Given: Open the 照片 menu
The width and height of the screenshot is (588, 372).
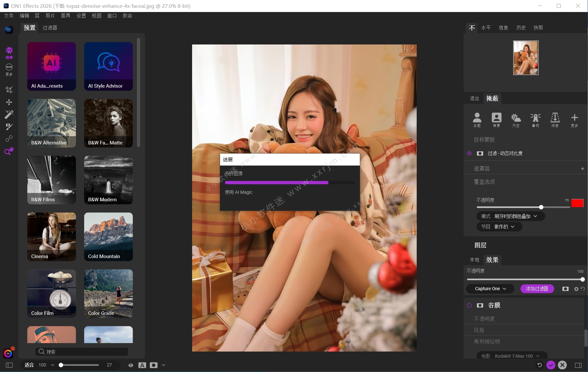Looking at the screenshot, I should [50, 16].
